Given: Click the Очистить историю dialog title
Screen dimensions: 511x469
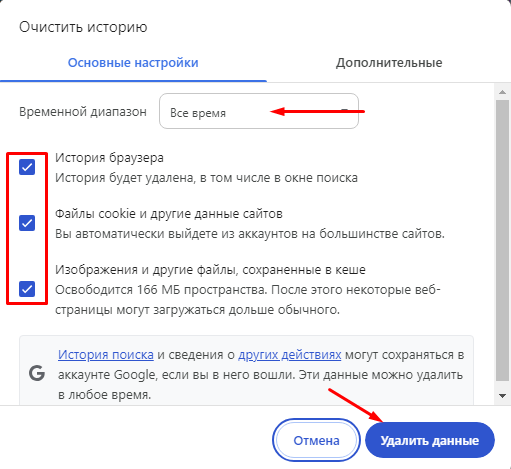Looking at the screenshot, I should [x=83, y=27].
